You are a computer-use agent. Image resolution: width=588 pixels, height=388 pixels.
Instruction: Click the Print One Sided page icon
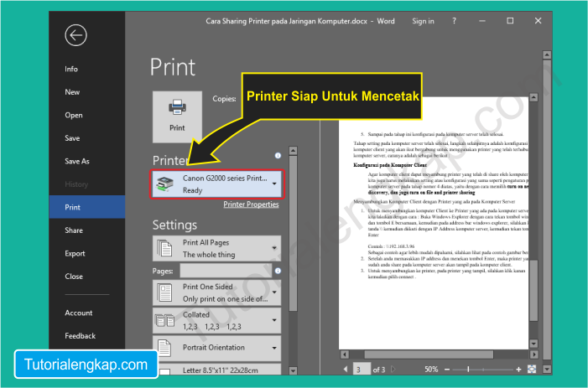[165, 292]
